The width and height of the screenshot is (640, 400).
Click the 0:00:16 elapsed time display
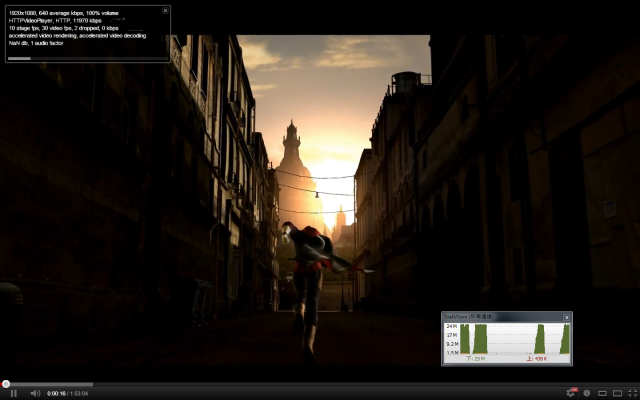pyautogui.click(x=56, y=393)
